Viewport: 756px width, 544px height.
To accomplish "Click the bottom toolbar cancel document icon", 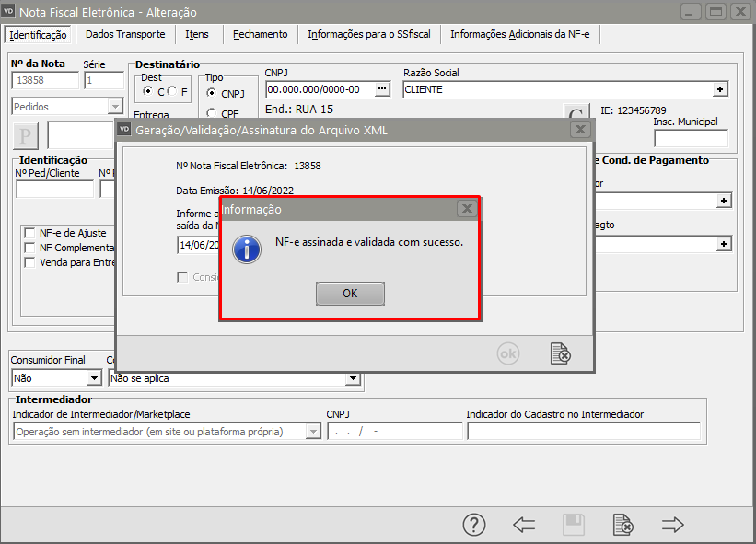I will (622, 525).
